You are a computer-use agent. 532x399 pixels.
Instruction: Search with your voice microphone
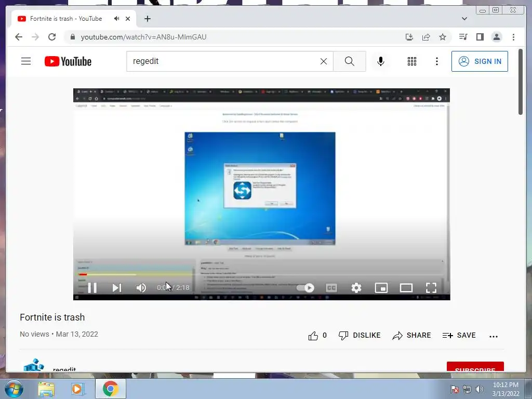[381, 61]
